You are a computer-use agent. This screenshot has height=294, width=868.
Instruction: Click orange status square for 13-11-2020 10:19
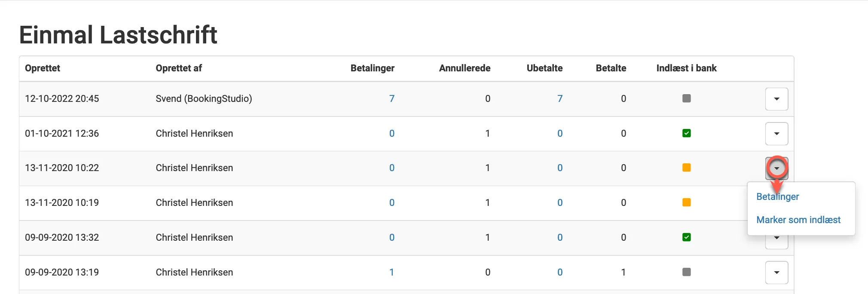(x=686, y=202)
